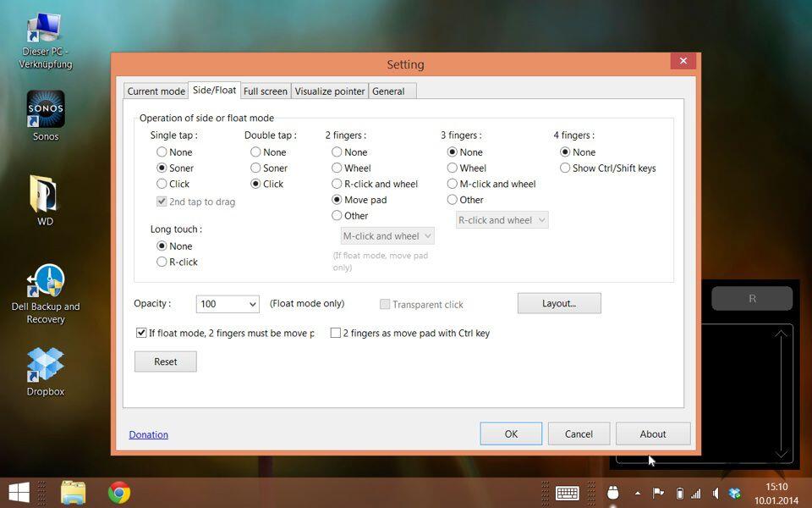812x508 pixels.
Task: Open the WD folder icon on desktop
Action: pos(45,202)
